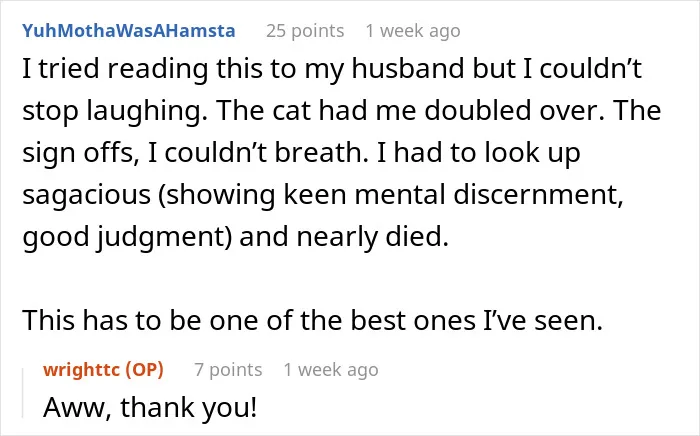This screenshot has height=436, width=700.
Task: Open YuhMothaWasAHamsta's user profile
Action: coord(129,31)
